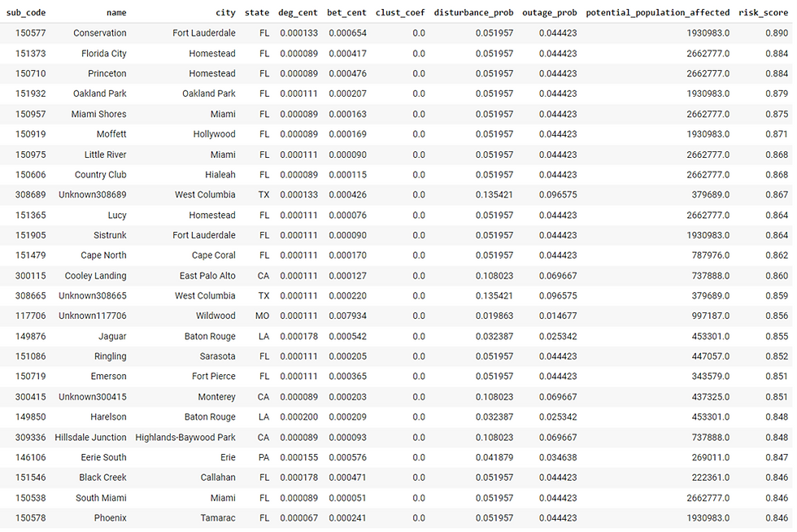Click the city column header
Image resolution: width=797 pixels, height=532 pixels.
(225, 13)
